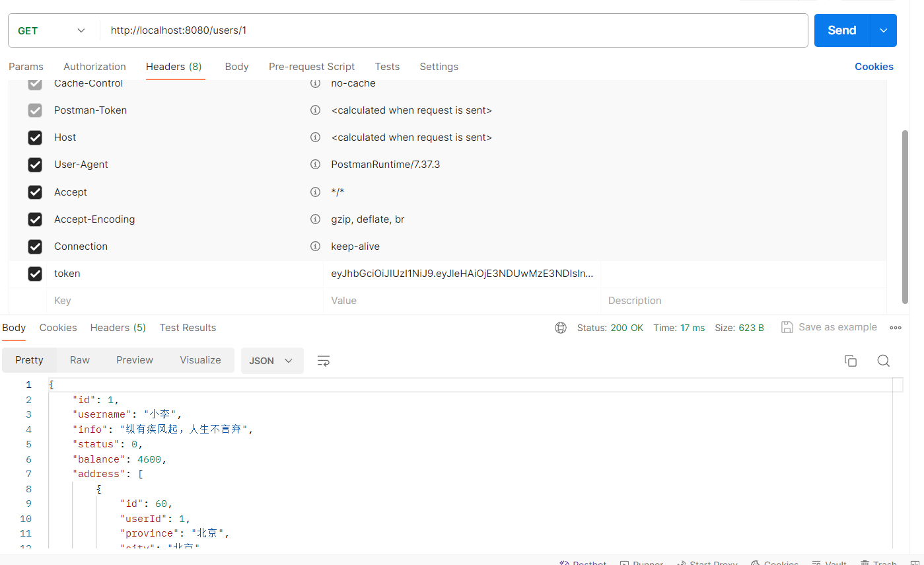Open the JSON response format dropdown

271,361
